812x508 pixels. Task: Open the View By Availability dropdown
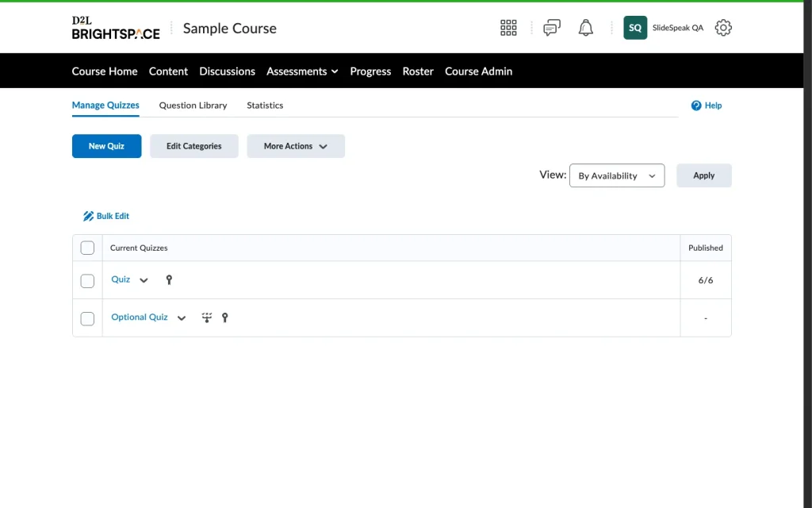[617, 175]
